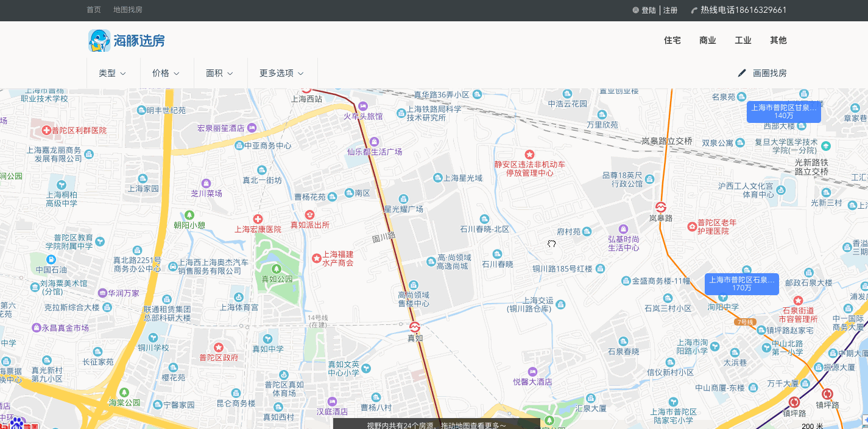868x429 pixels.
Task: Click the 朝阳小憩 park icon
Action: 189,215
